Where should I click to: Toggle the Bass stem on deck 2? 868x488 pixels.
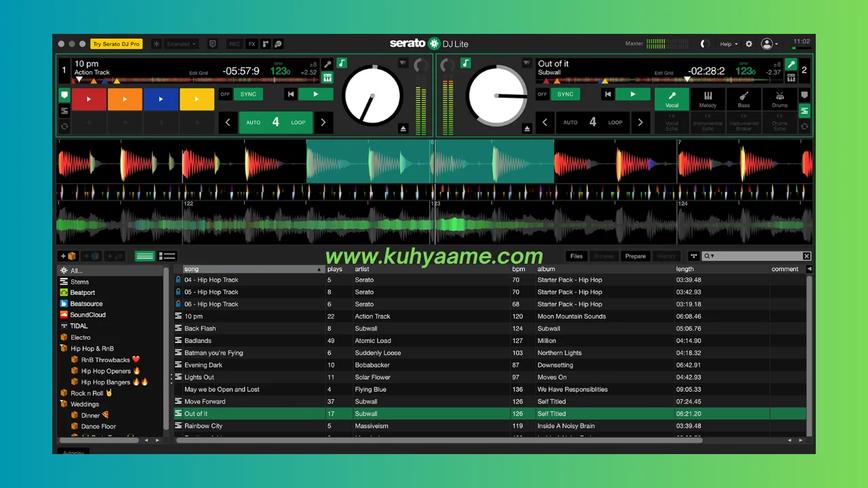pyautogui.click(x=744, y=99)
